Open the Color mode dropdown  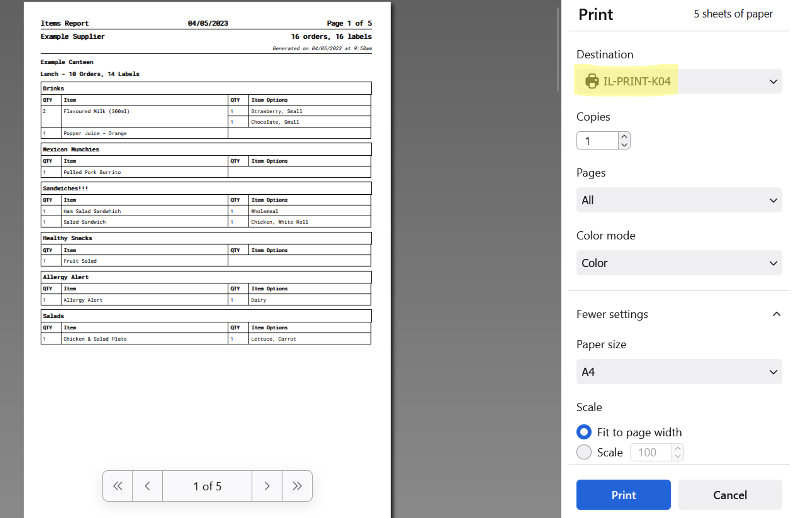(679, 263)
